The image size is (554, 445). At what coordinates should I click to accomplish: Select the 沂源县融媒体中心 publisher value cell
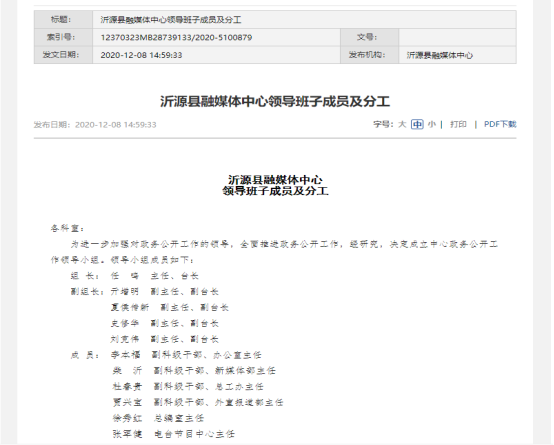pyautogui.click(x=458, y=55)
